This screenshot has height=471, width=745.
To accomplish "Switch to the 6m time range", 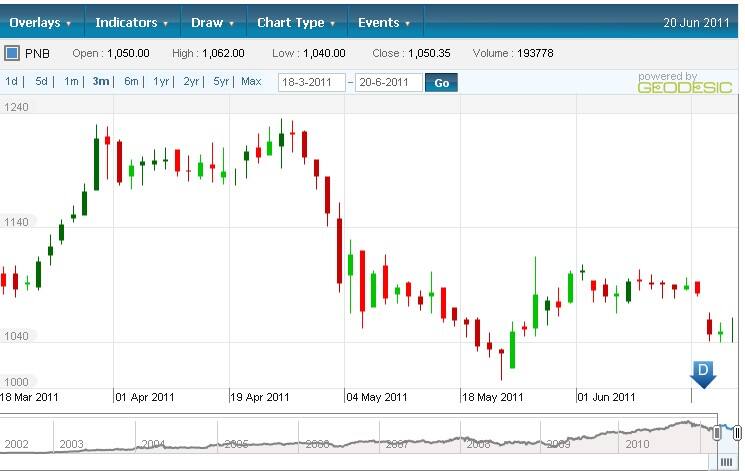I will pos(131,82).
